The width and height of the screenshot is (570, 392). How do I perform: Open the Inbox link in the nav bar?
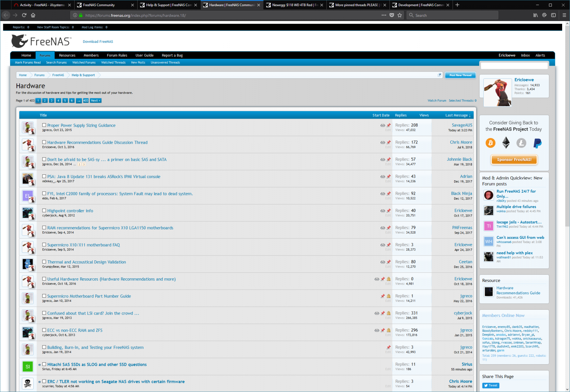coord(525,55)
